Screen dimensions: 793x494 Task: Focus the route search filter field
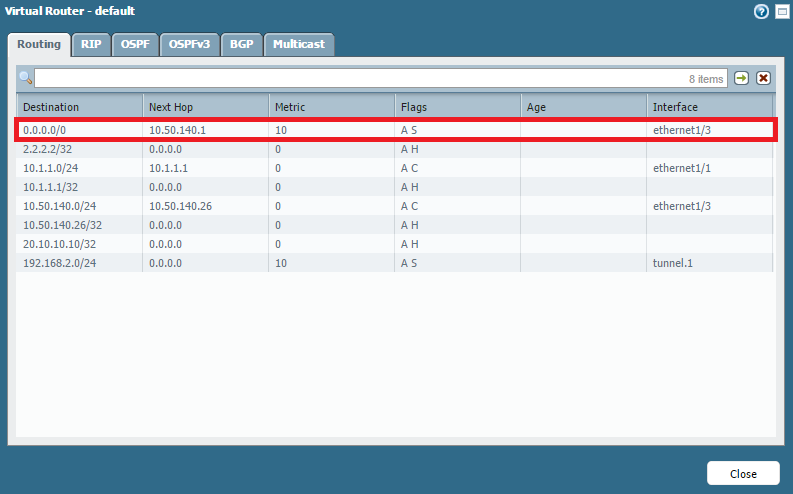coord(381,78)
